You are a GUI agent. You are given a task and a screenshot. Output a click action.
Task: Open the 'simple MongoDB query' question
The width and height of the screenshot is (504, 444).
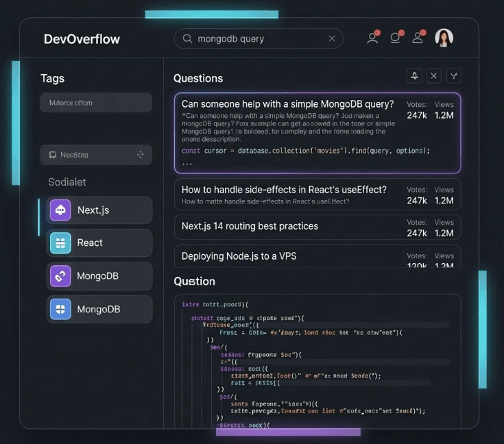tap(288, 104)
